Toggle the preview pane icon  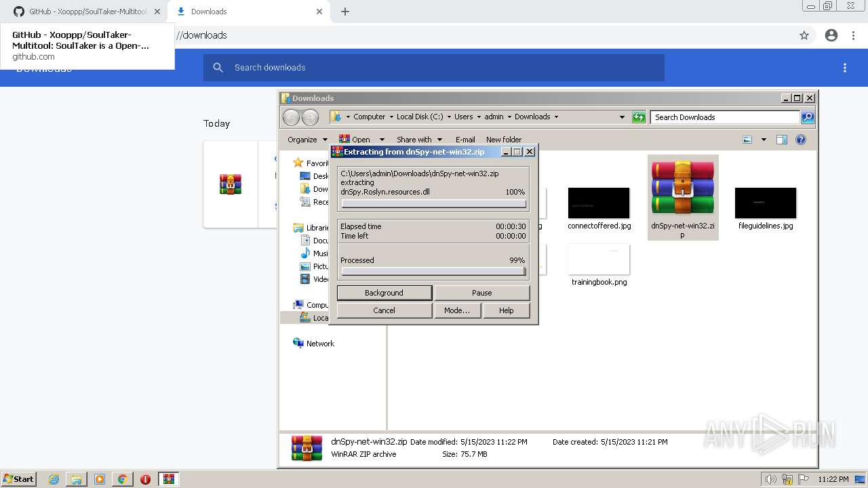pyautogui.click(x=782, y=140)
